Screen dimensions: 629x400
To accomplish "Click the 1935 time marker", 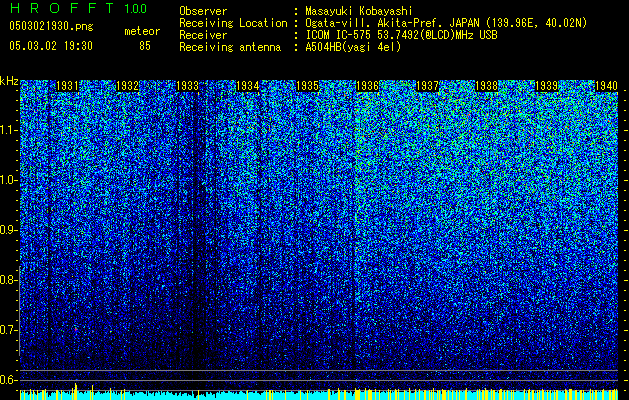I will [308, 86].
